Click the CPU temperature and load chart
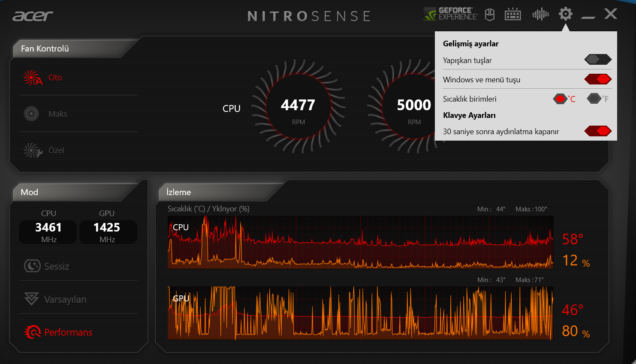This screenshot has height=364, width=636. [360, 242]
